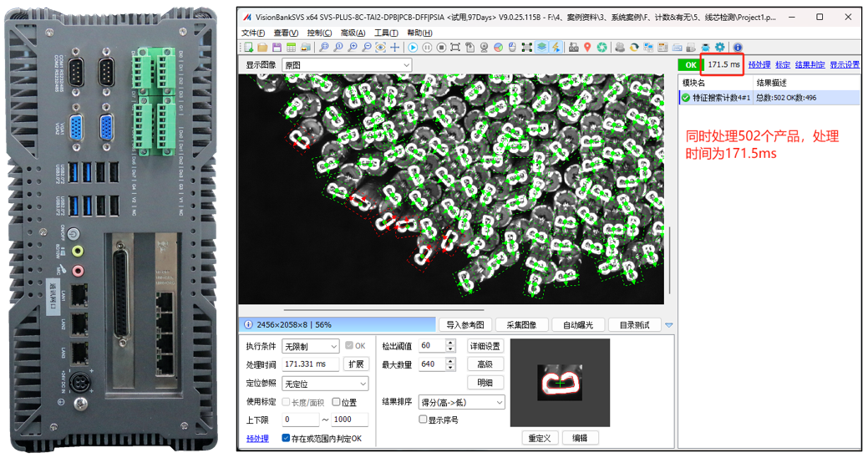This screenshot has height=458, width=868.
Task: Click the layers stack toolbar icon
Action: point(541,47)
